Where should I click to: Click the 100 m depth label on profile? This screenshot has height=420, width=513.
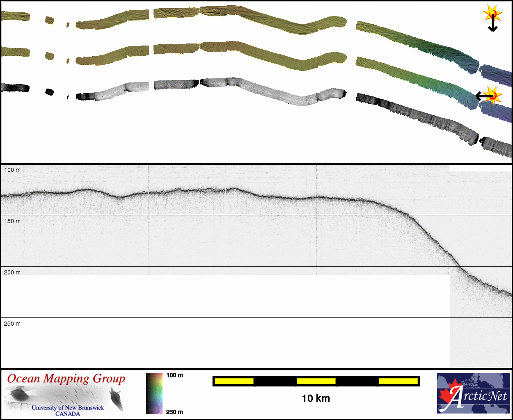pyautogui.click(x=12, y=170)
